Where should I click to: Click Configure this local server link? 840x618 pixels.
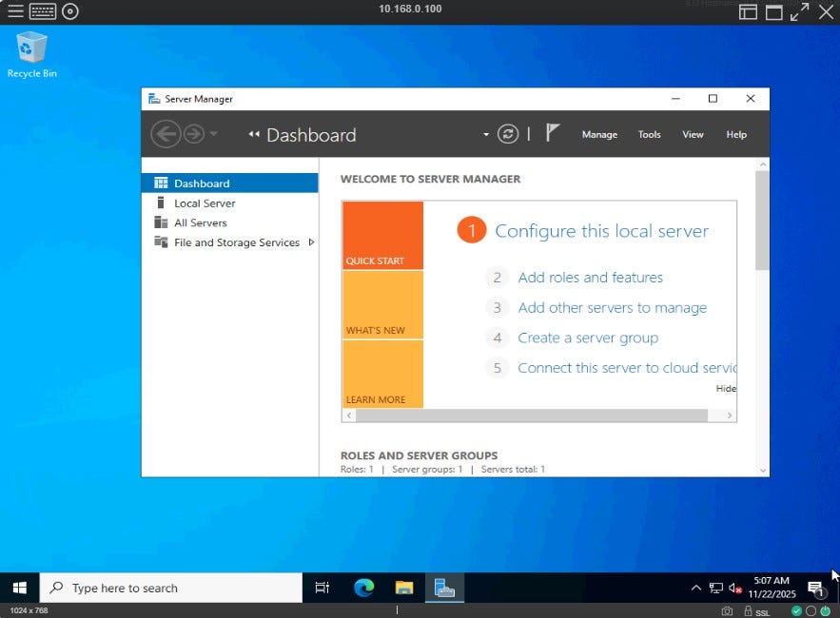[x=601, y=231]
